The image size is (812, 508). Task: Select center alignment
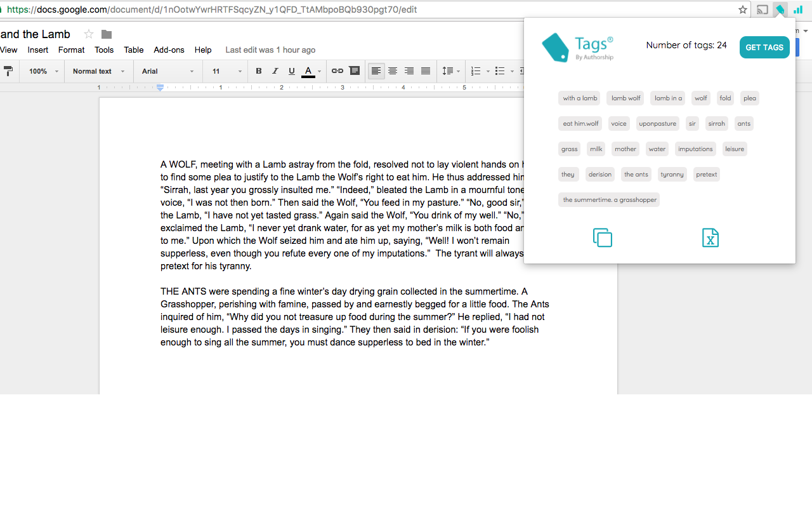392,71
